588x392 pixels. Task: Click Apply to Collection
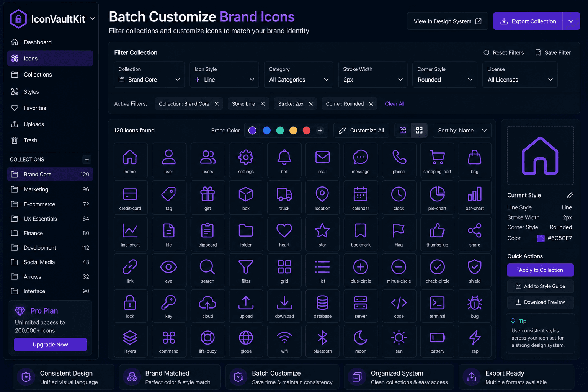click(541, 270)
